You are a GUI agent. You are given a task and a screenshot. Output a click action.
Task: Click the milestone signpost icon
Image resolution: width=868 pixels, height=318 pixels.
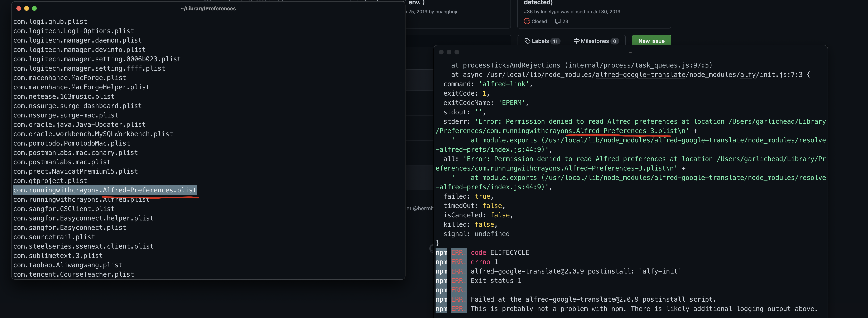point(576,41)
